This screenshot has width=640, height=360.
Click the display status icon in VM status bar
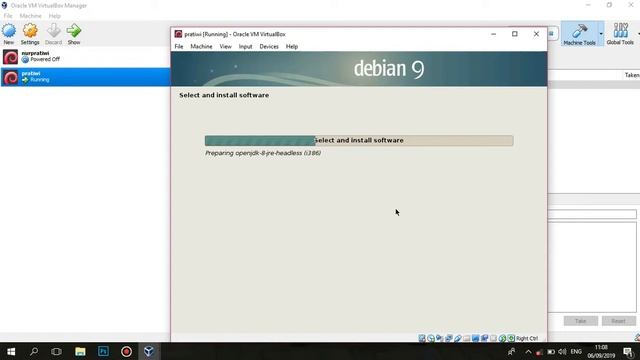click(476, 338)
